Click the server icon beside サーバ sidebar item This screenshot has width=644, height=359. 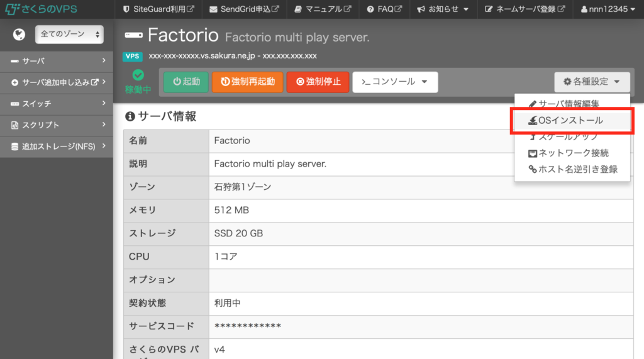pyautogui.click(x=15, y=61)
